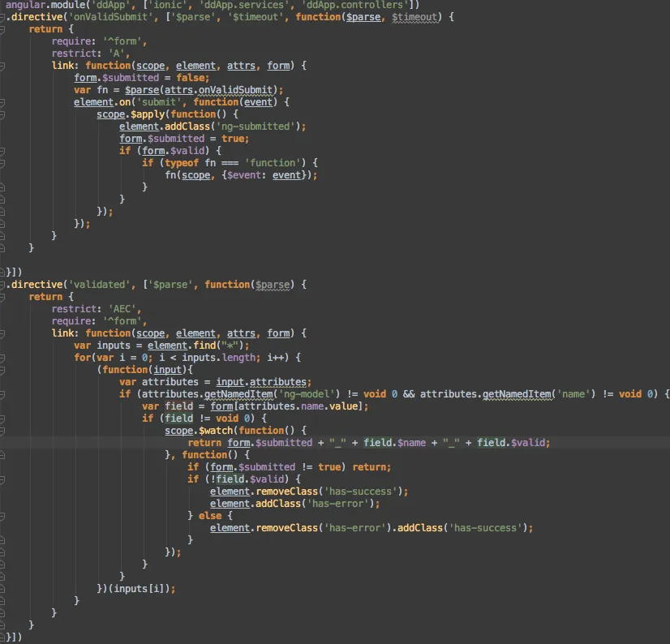The image size is (670, 644).
Task: Click inputs.length in the for loop
Action: 218,358
